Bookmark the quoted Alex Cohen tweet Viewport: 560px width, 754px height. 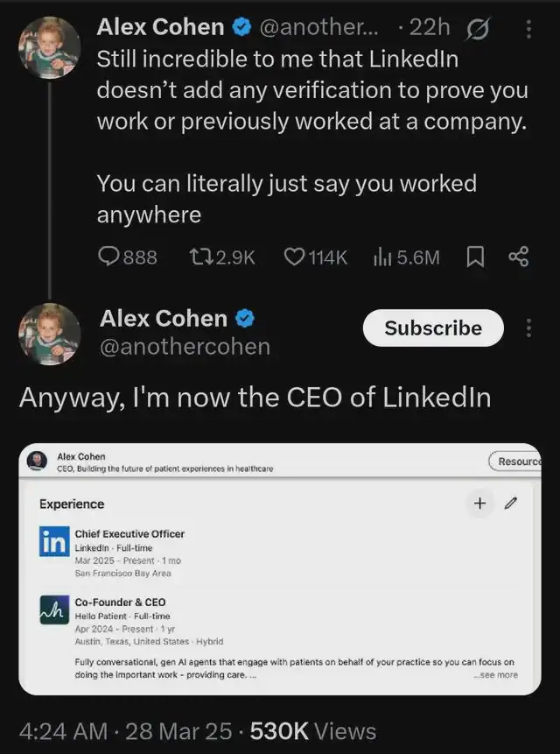[475, 257]
